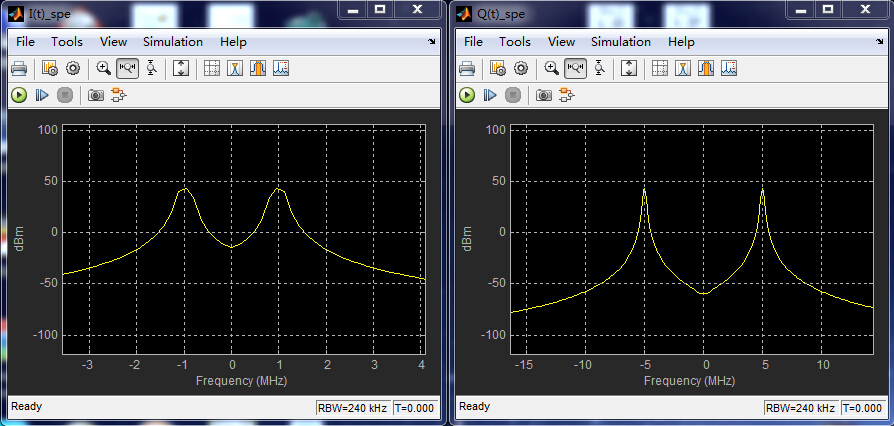This screenshot has height=426, width=894.
Task: Step forward simulation in Q(t)_spe window
Action: point(490,95)
